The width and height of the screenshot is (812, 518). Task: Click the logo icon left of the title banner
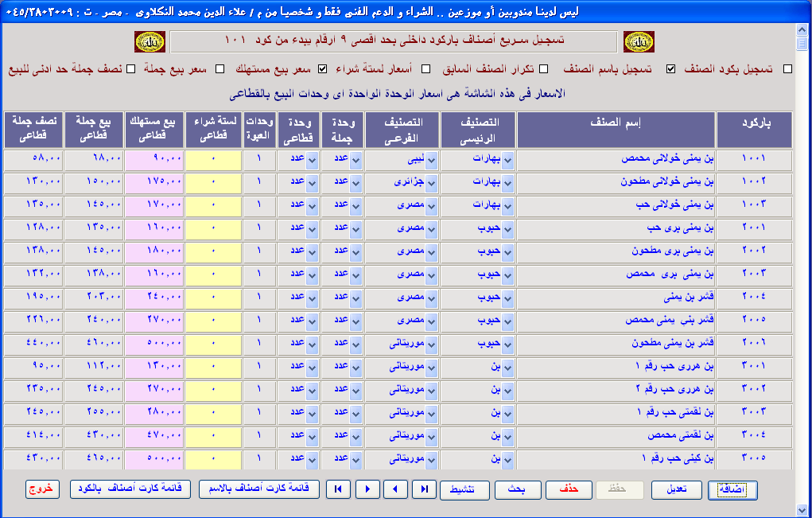(x=150, y=41)
